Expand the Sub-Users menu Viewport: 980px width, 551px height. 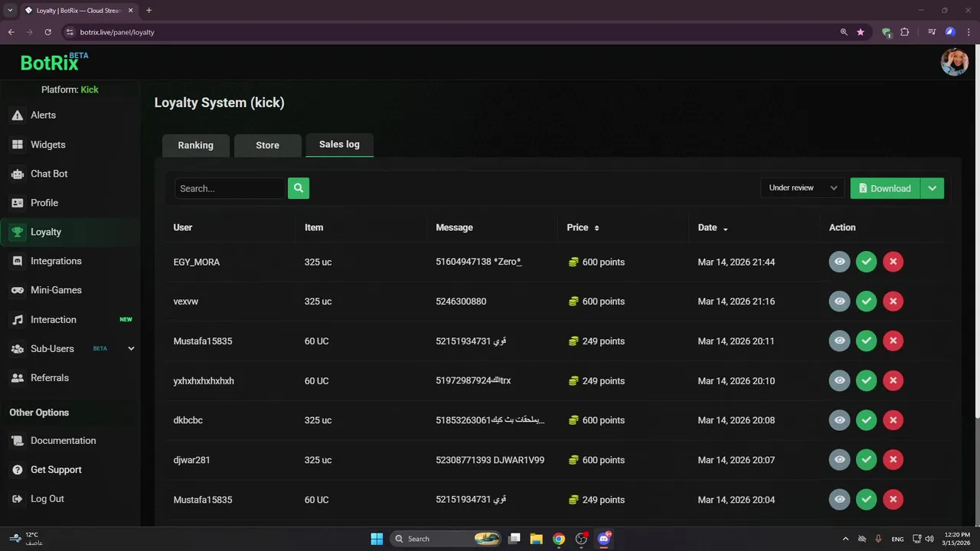coord(131,349)
